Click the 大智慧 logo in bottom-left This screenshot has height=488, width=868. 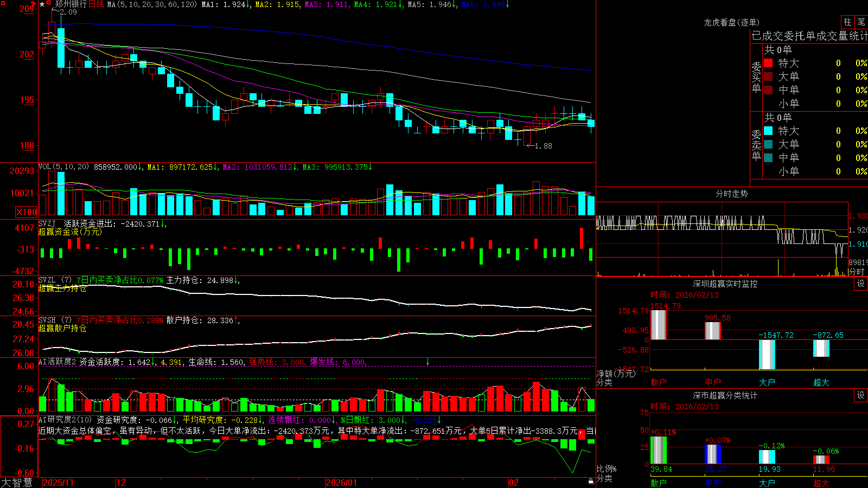[x=17, y=483]
